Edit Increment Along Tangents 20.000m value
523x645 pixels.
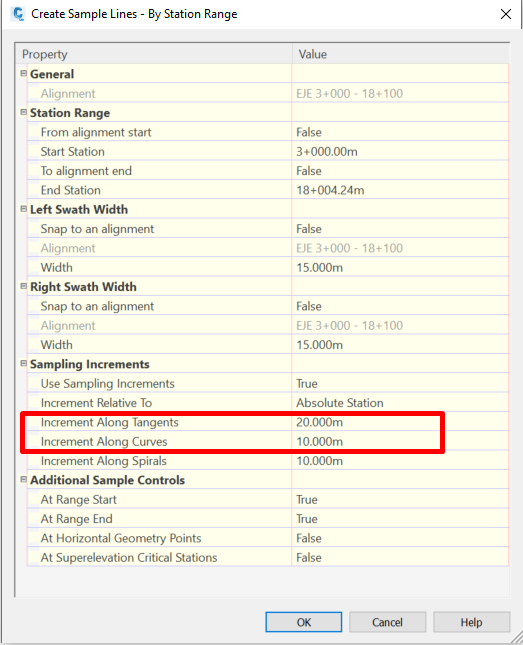pos(400,422)
